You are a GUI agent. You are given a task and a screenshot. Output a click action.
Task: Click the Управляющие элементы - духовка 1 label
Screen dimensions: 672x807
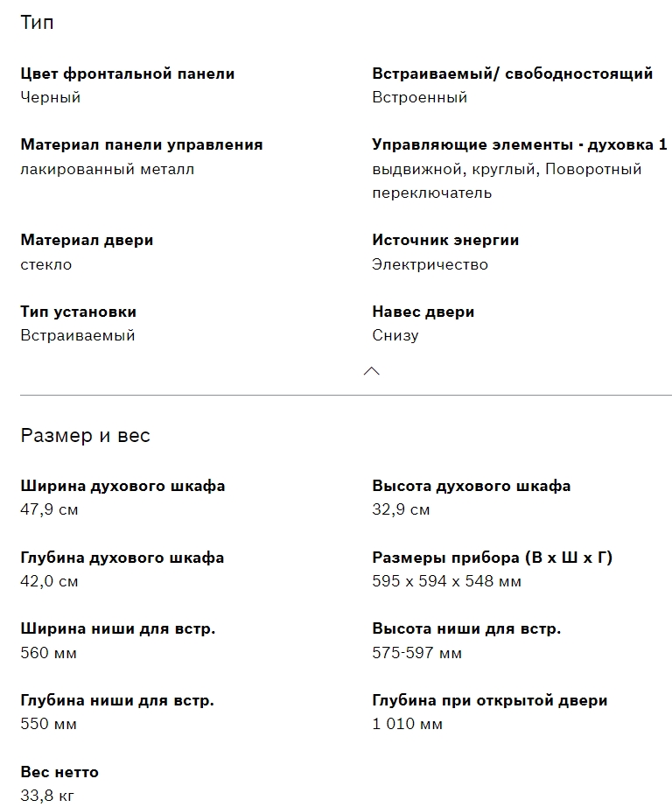[519, 144]
